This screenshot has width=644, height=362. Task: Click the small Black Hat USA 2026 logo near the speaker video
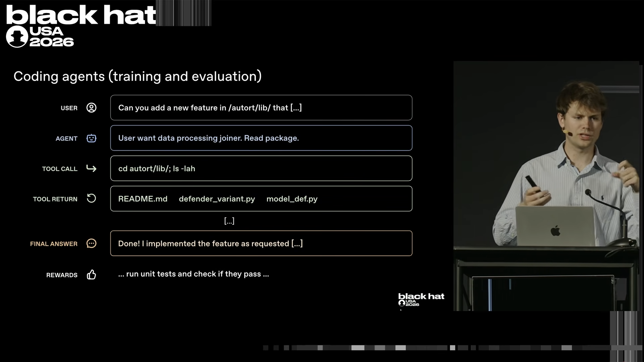pyautogui.click(x=421, y=300)
